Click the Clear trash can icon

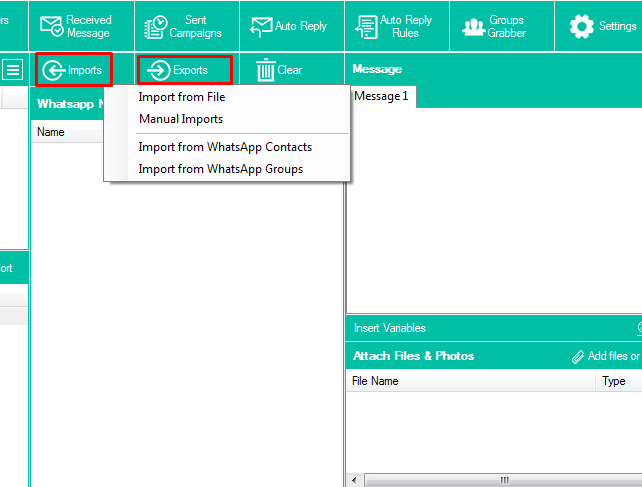266,70
